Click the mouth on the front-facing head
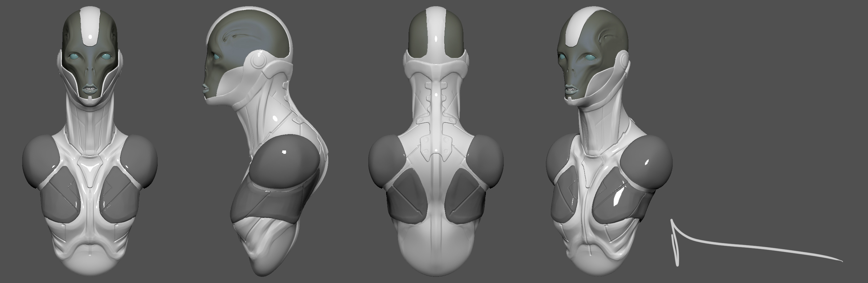 (90, 90)
